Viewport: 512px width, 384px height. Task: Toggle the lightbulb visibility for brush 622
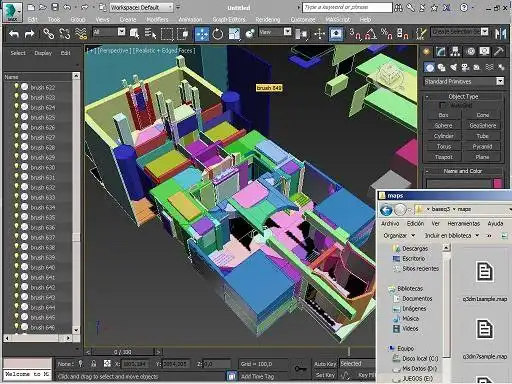click(16, 87)
